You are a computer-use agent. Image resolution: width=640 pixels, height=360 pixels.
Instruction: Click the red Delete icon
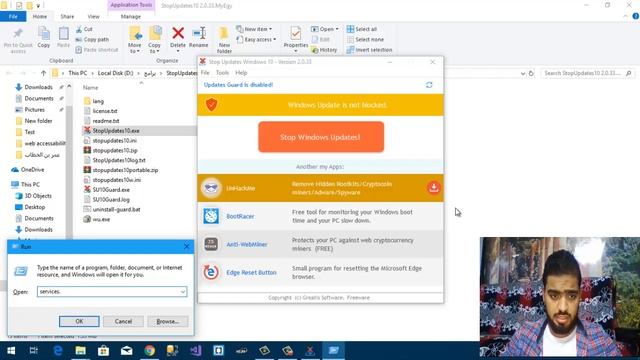pos(178,33)
